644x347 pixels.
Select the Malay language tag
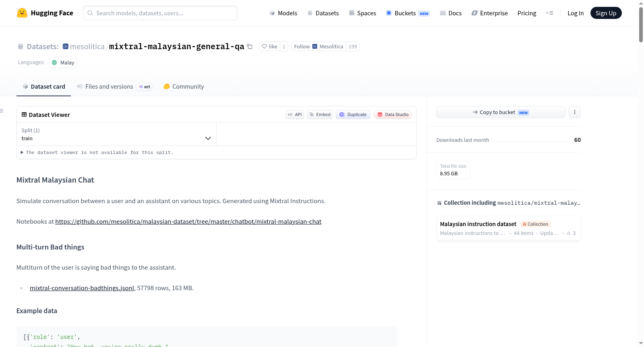click(x=63, y=62)
